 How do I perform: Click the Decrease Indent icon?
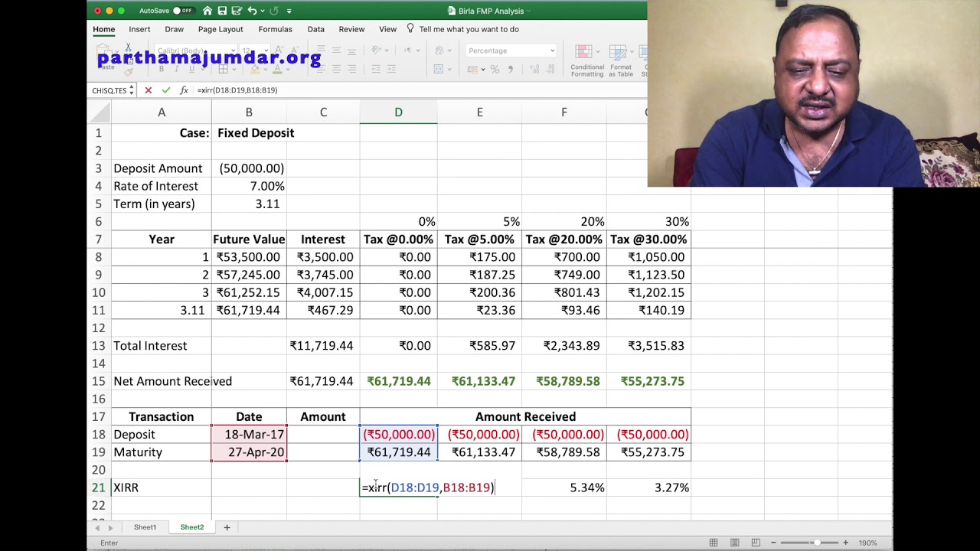376,69
